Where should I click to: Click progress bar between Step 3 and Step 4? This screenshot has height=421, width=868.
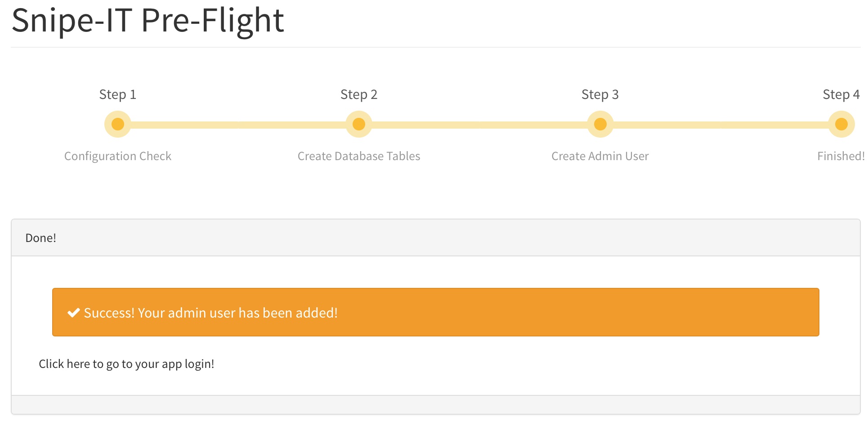[720, 125]
